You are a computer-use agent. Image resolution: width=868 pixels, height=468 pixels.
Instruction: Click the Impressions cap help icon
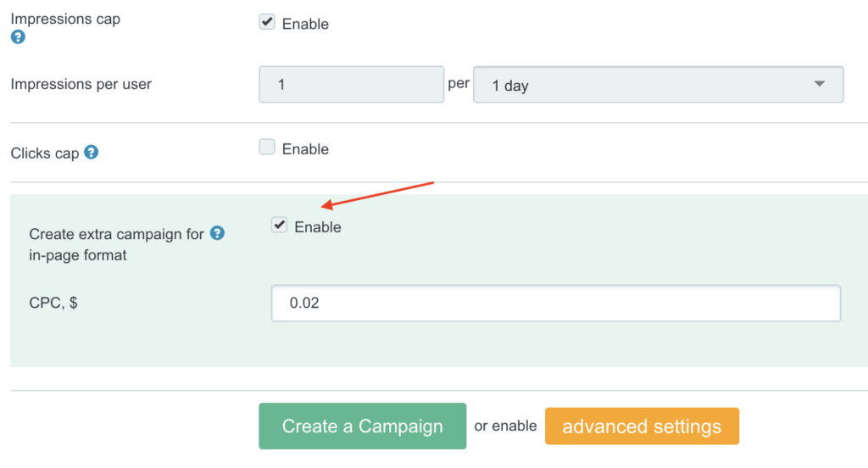pyautogui.click(x=18, y=37)
